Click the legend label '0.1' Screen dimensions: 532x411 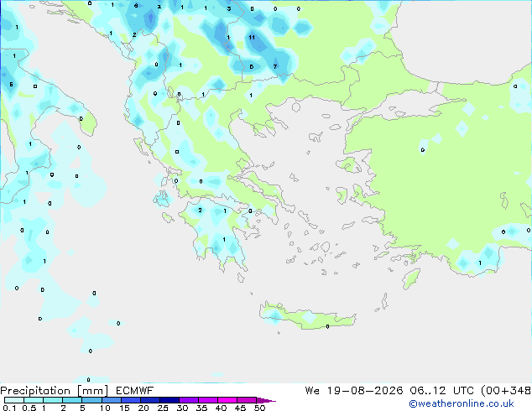click(x=9, y=408)
